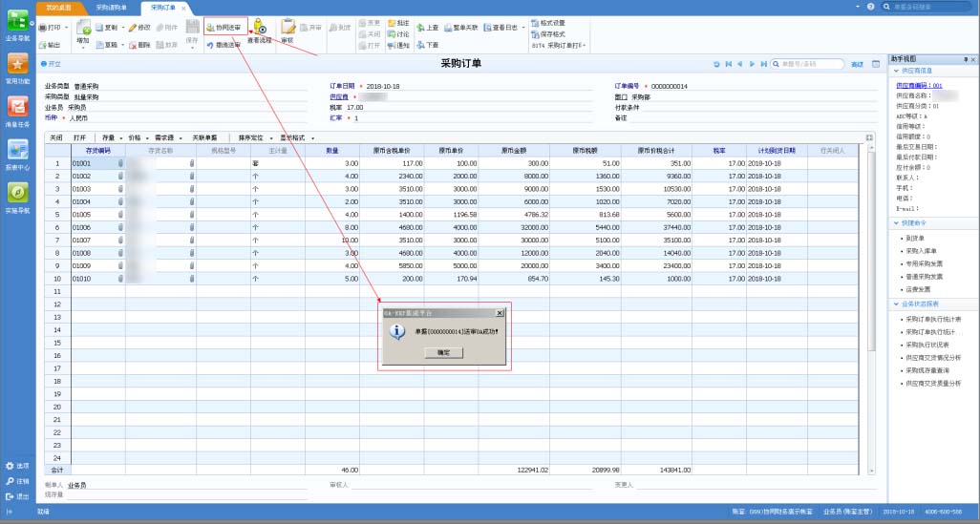Go to last record navigation arrow
Screen dimensions: 980x524
pos(763,64)
